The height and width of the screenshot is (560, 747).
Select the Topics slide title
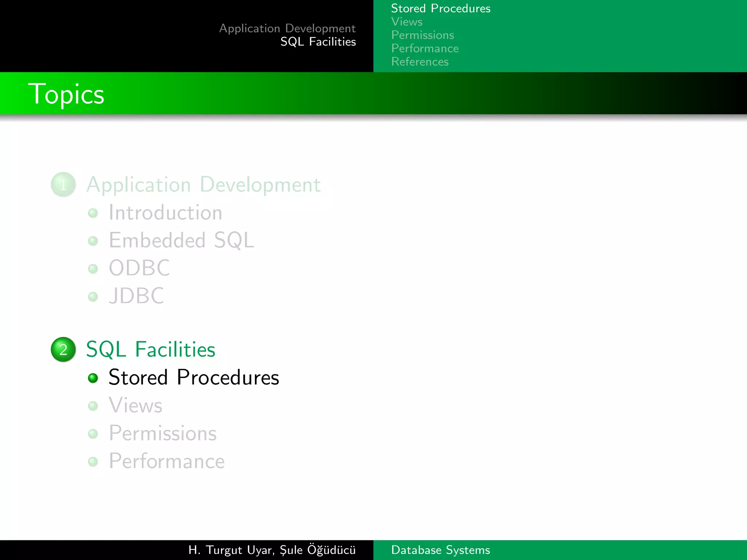(x=66, y=94)
